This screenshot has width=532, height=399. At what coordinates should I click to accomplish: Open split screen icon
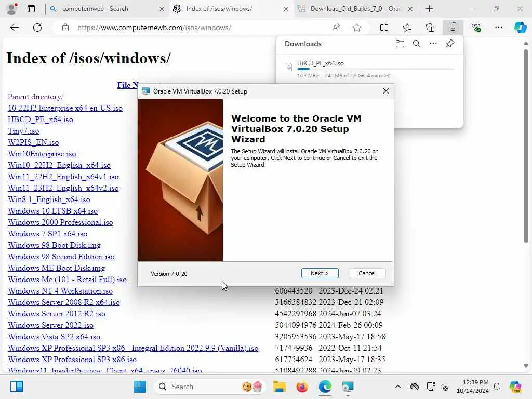click(384, 28)
